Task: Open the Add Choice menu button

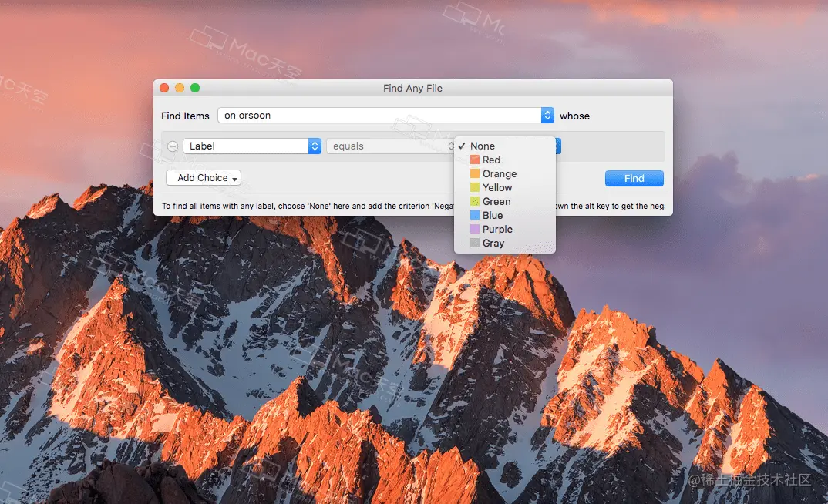Action: coord(204,178)
